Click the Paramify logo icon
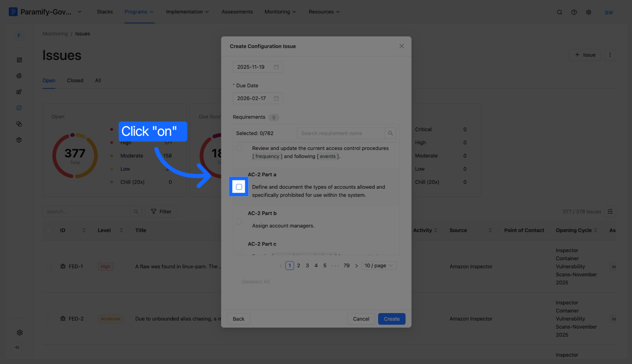This screenshot has height=364, width=632. [x=13, y=12]
